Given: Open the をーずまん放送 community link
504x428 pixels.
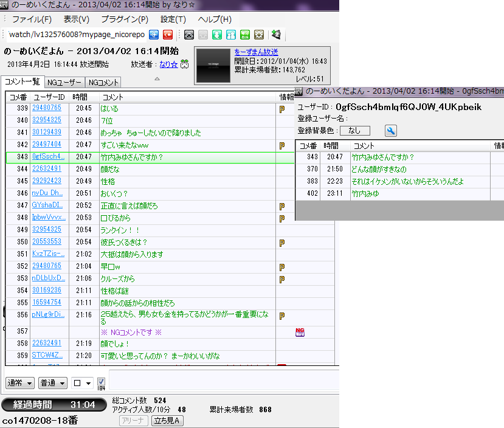Looking at the screenshot, I should click(x=256, y=52).
